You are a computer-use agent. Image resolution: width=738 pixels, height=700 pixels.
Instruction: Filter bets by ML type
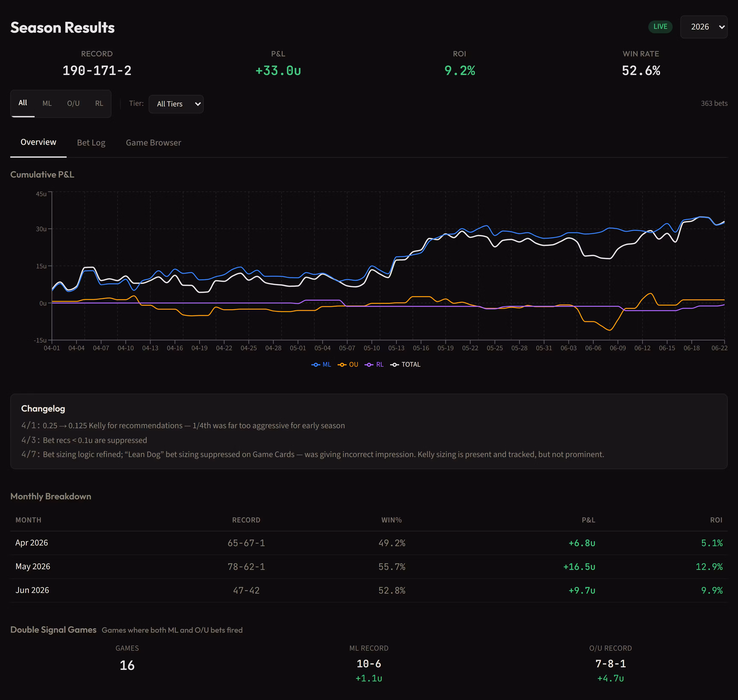(47, 103)
